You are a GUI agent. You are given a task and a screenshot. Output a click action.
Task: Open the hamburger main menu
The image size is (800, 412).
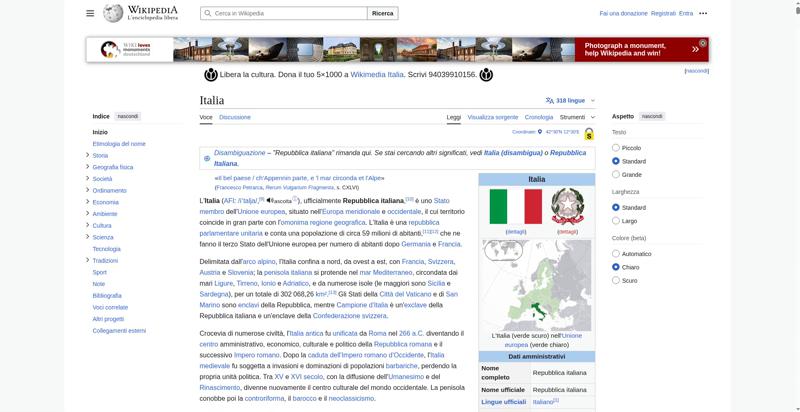coord(90,13)
